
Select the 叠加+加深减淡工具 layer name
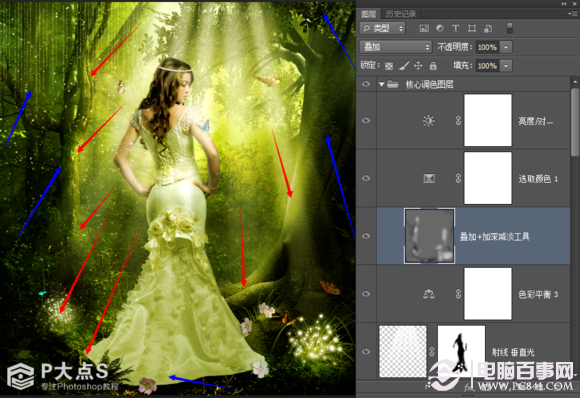tap(495, 236)
